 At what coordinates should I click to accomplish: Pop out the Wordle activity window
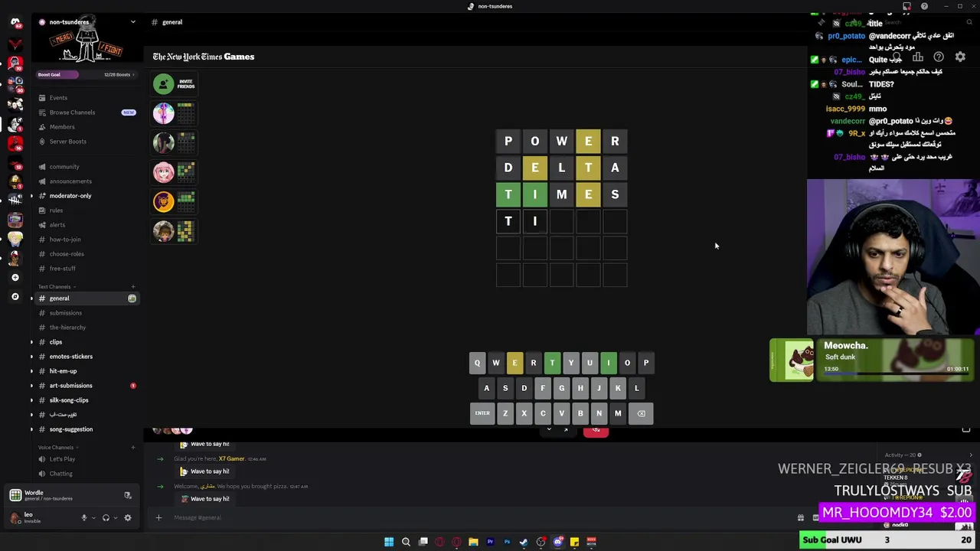click(x=566, y=430)
